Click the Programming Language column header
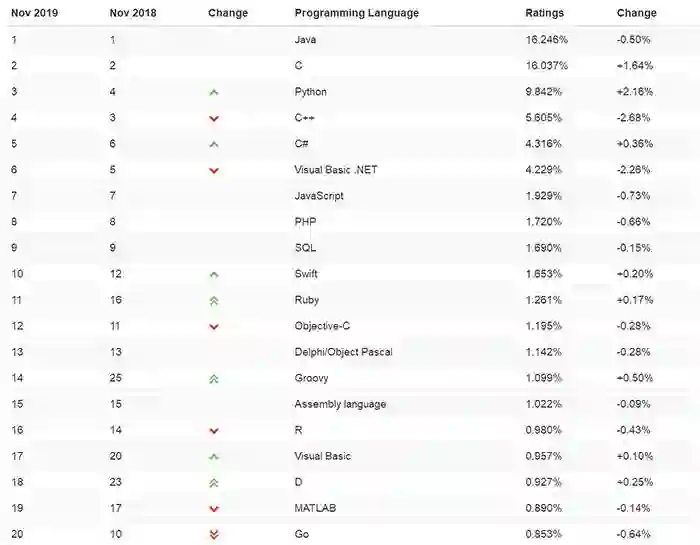This screenshot has width=700, height=545. (356, 13)
